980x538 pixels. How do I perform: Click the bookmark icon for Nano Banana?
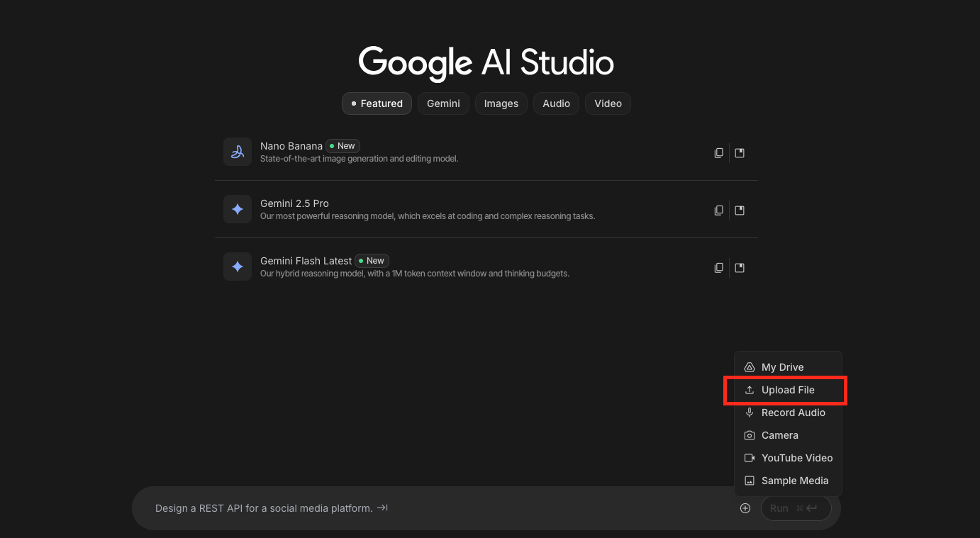pyautogui.click(x=740, y=152)
